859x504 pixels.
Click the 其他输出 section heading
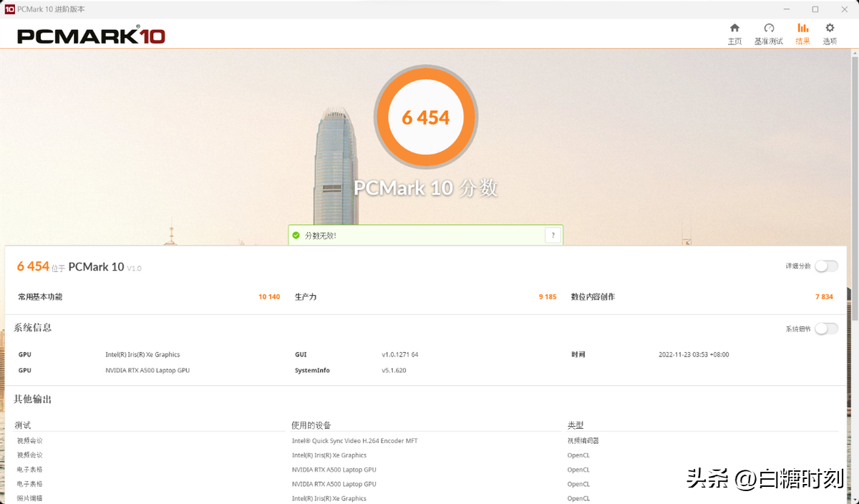tap(33, 399)
